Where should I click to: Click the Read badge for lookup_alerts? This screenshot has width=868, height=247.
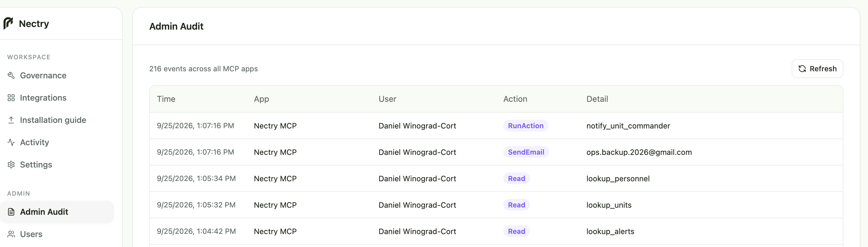coord(517,231)
